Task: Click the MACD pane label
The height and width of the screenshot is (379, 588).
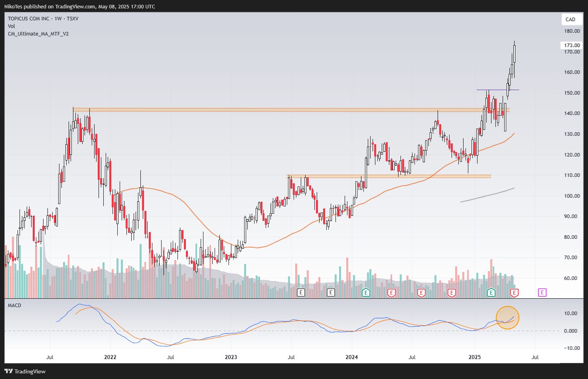Action: point(15,306)
